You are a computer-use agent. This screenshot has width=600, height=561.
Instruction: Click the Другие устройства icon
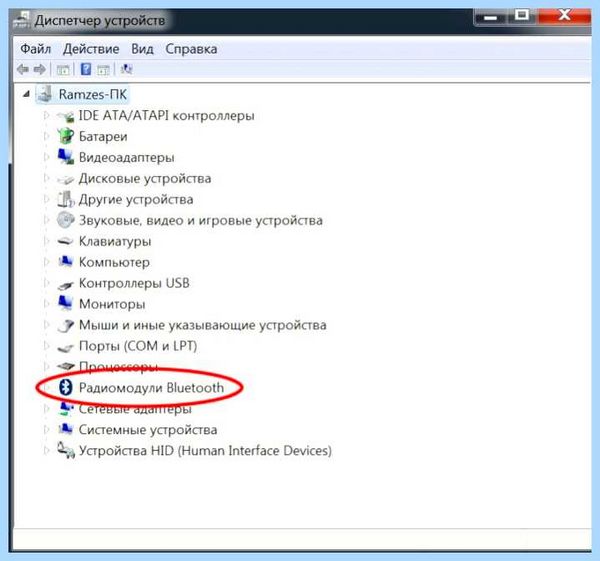(x=65, y=199)
